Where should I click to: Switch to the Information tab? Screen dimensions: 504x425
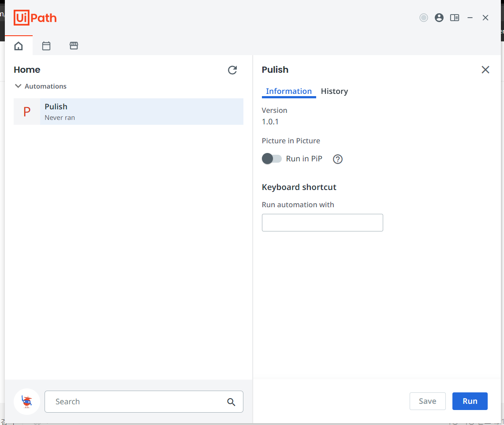(289, 91)
